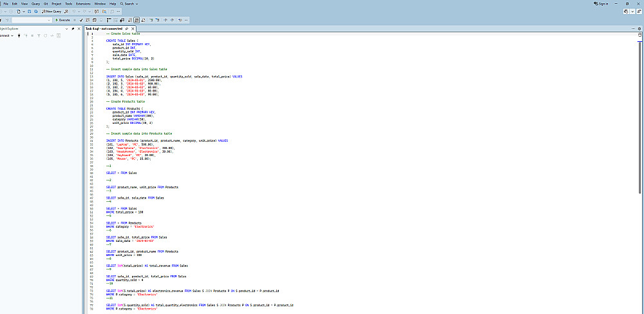Click the 'WHERE quantity_sold > 4' line
Screen dimensions: 644x314
pyautogui.click(x=124, y=280)
